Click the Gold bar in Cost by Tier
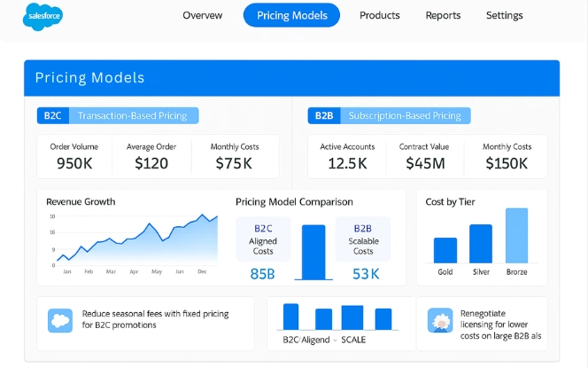The image size is (588, 368). point(445,250)
